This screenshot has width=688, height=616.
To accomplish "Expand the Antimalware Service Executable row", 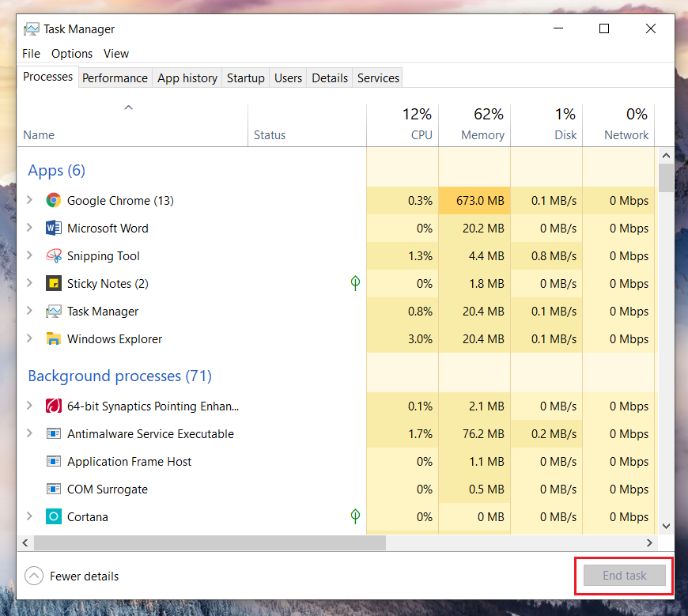I will (29, 433).
